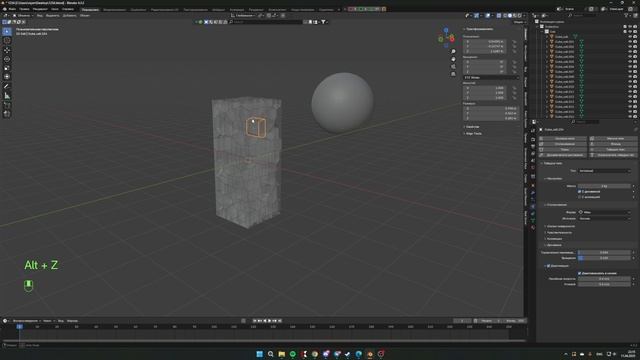Viewport: 640px width, 360px height.
Task: Toggle the camera view icon in viewport
Action: 453,67
